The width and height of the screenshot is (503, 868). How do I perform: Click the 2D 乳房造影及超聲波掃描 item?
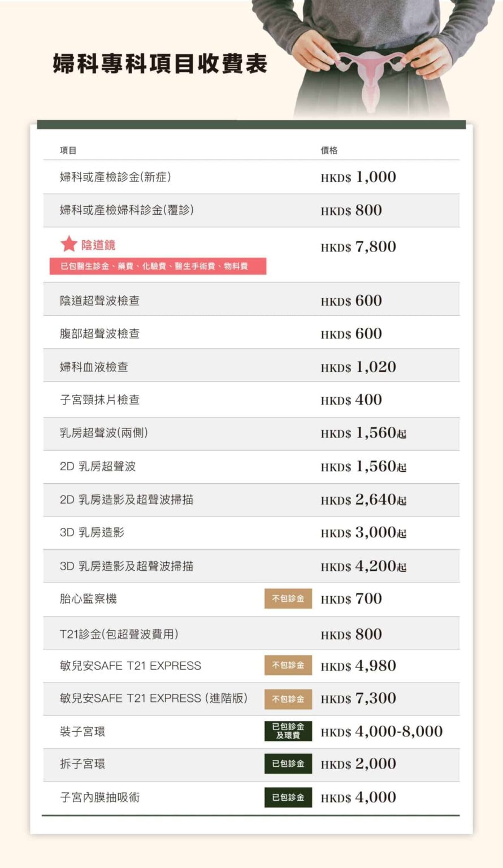(127, 500)
